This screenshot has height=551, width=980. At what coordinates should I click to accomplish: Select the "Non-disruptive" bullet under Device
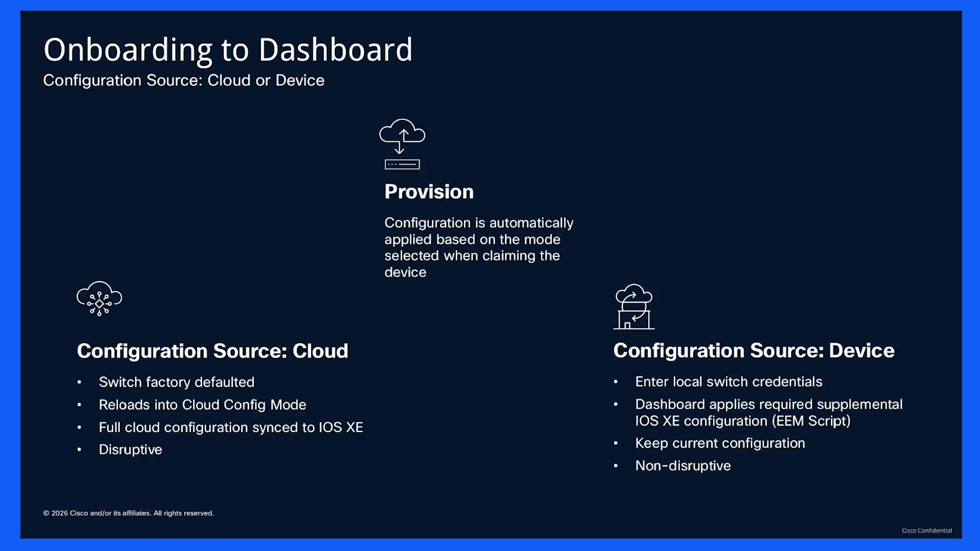click(683, 466)
